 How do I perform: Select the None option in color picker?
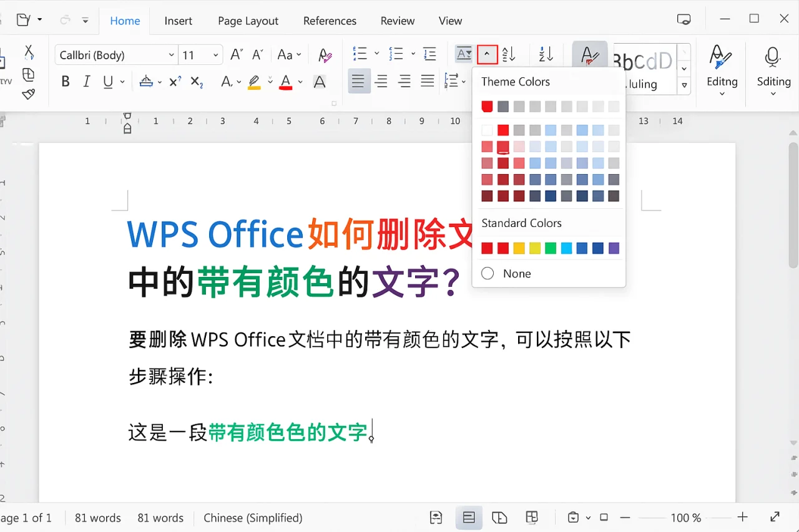(517, 273)
